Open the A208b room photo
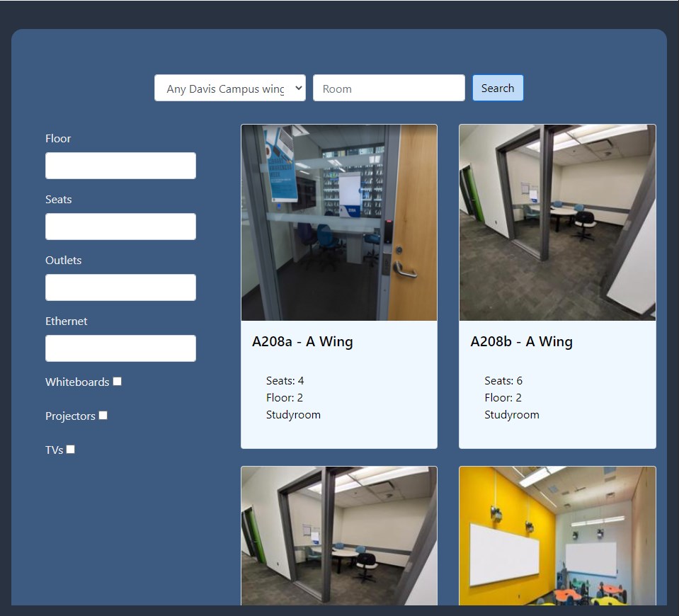 (557, 223)
